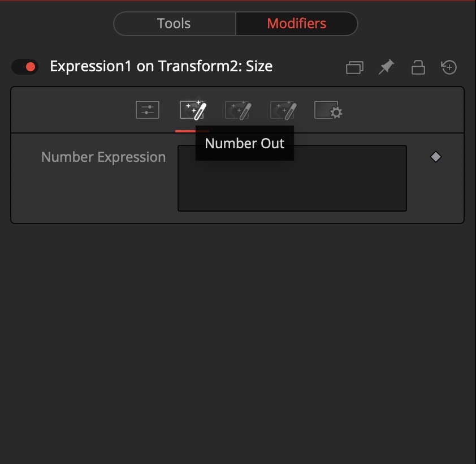Open the Text Out wand tab icon
This screenshot has width=476, height=464.
coord(283,110)
